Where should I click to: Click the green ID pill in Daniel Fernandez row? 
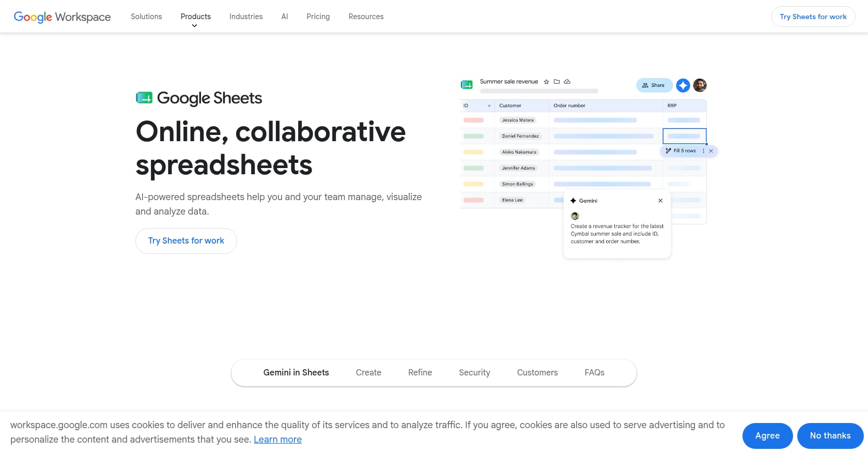(473, 136)
